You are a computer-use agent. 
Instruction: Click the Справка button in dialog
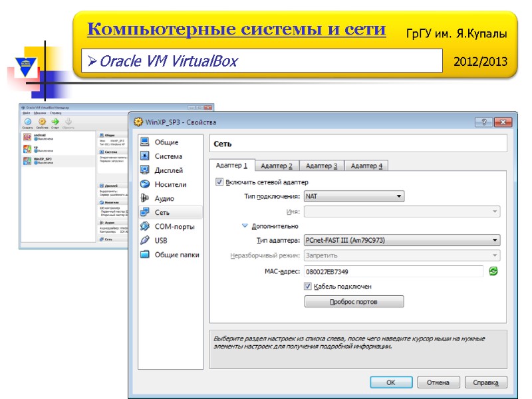(485, 382)
